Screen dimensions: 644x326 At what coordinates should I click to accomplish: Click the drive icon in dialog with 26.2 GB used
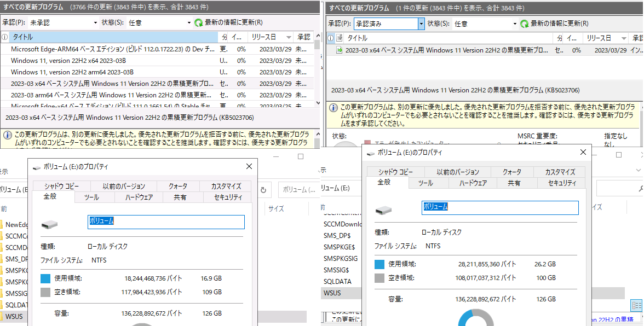383,211
